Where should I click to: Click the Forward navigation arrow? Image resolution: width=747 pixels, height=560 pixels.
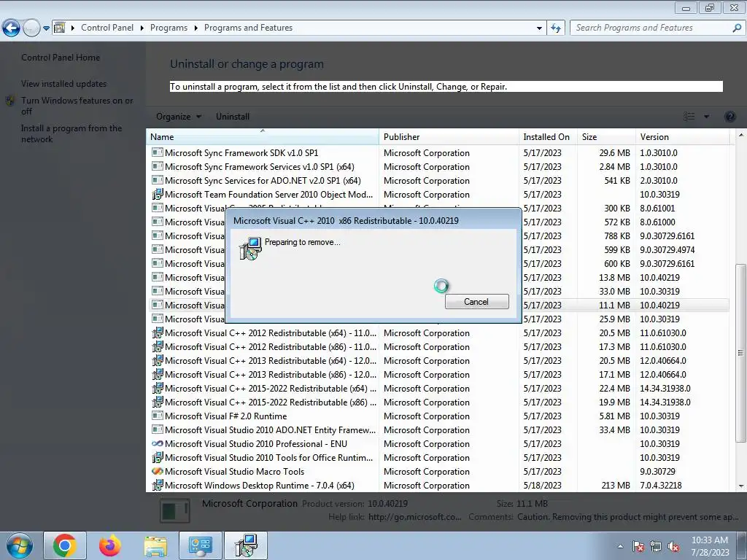coord(31,28)
